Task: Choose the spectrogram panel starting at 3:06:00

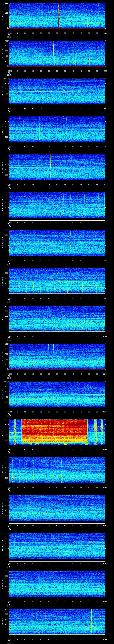Action: [x=57, y=205]
